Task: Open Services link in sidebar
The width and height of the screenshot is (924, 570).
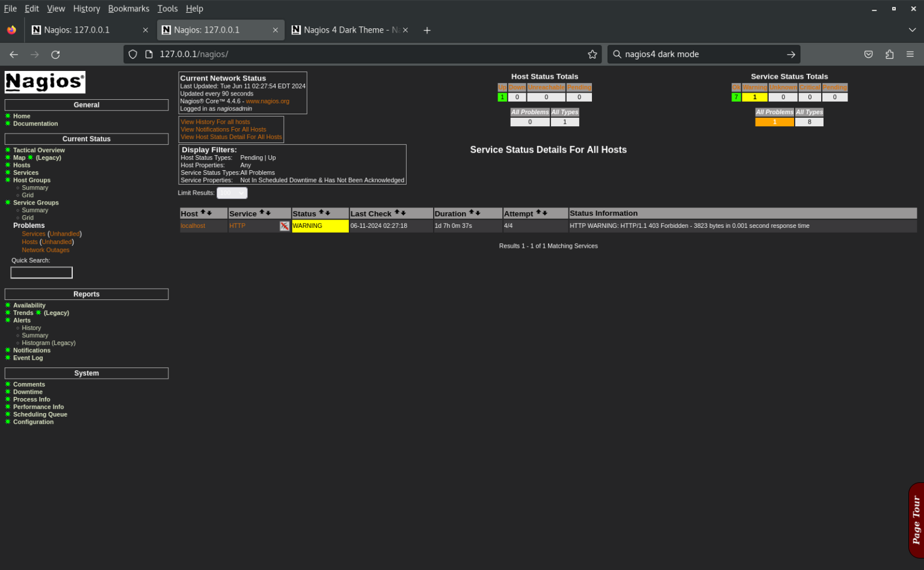Action: pos(26,173)
